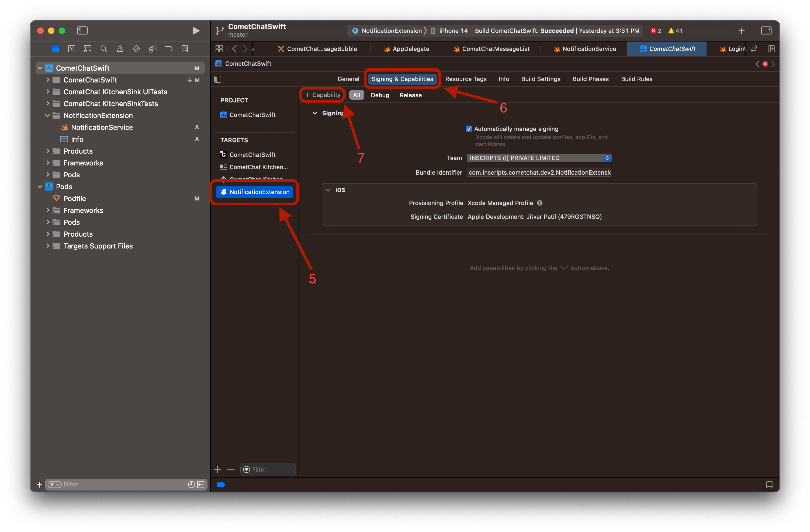Show only source-controlled files filter

(201, 484)
